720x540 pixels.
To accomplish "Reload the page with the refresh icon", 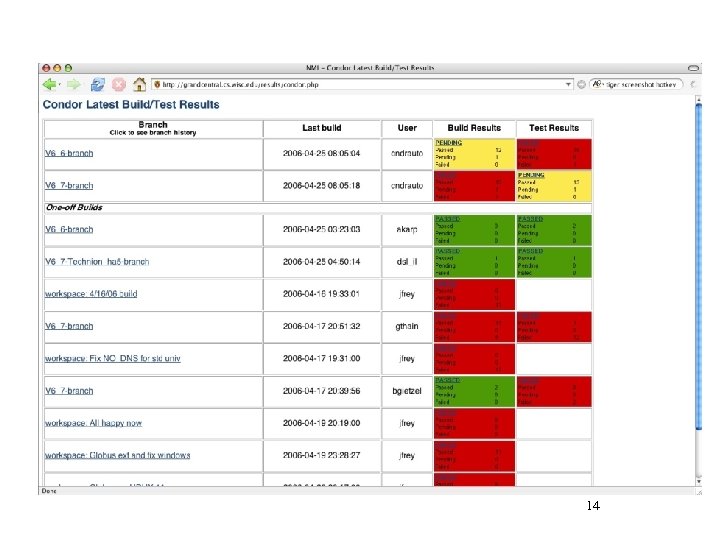I will [97, 84].
